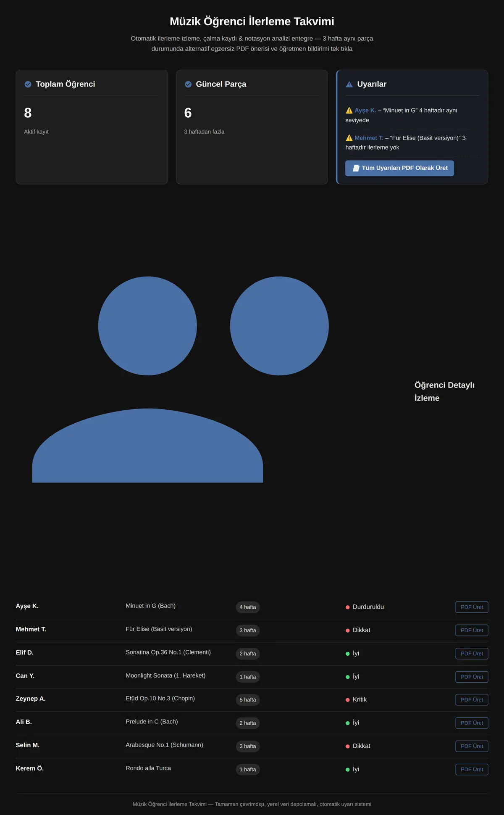Click the green status dot in Elif D. row
Viewport: 504px width, 815px height.
(348, 654)
